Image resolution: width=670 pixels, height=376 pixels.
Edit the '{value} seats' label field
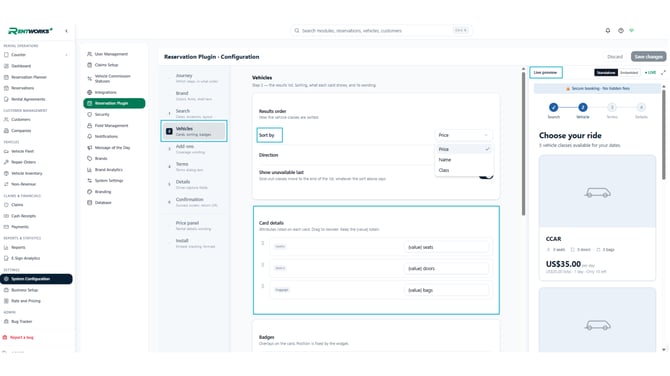pyautogui.click(x=446, y=247)
